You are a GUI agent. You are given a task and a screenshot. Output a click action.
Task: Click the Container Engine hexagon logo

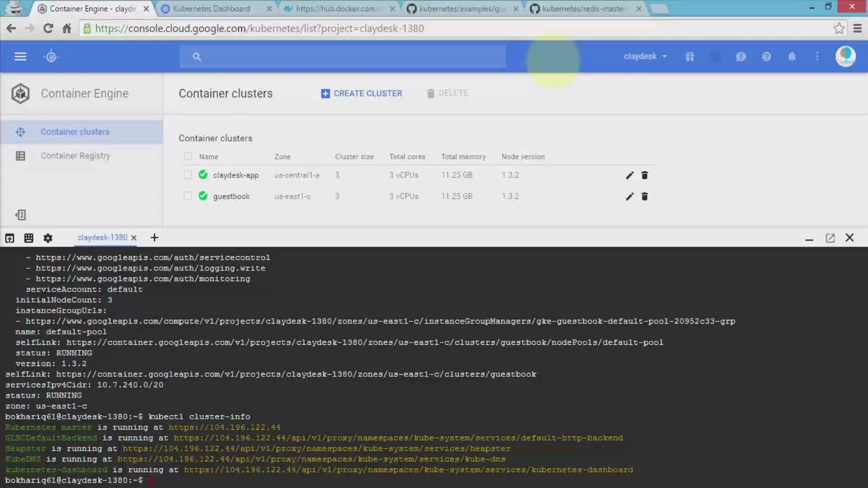click(x=20, y=94)
